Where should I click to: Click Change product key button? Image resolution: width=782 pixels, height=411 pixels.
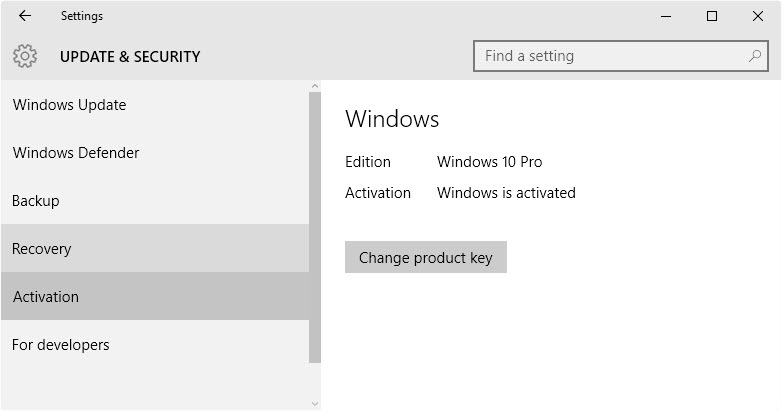pyautogui.click(x=425, y=257)
